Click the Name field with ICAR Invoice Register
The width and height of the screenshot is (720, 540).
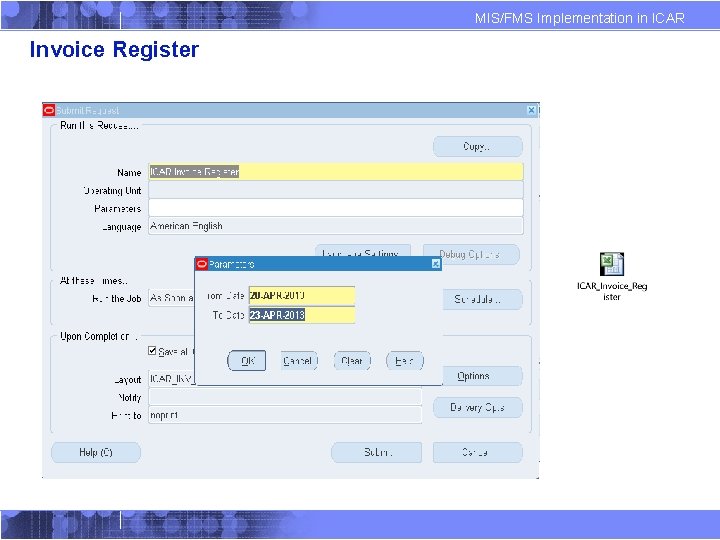click(336, 172)
